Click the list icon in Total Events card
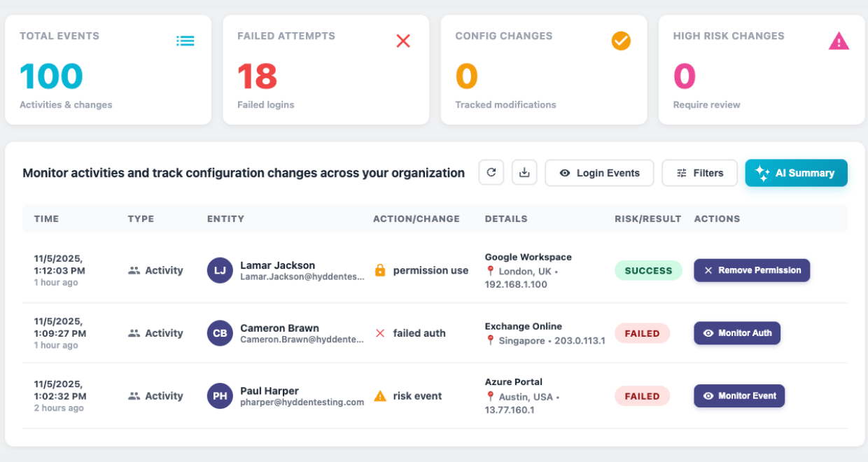The image size is (868, 462). (185, 41)
